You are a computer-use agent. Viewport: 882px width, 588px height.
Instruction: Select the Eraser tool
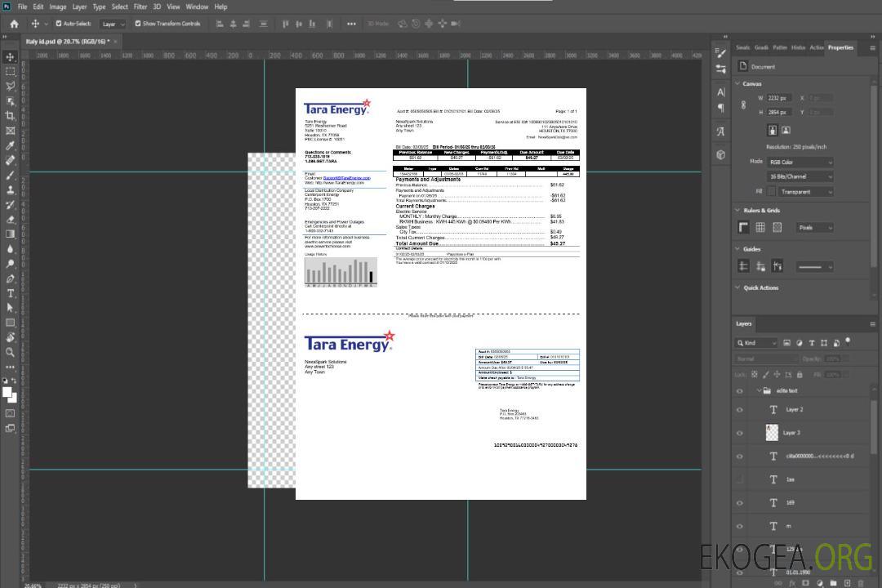coord(11,219)
